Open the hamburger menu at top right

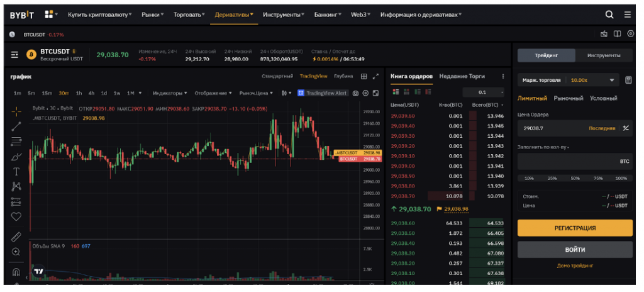[x=627, y=14]
